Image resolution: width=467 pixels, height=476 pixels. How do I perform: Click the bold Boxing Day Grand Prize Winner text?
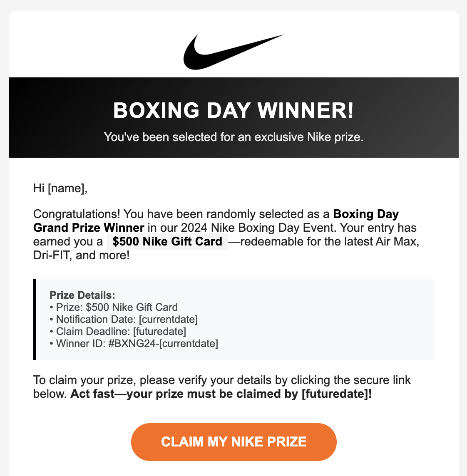[216, 221]
